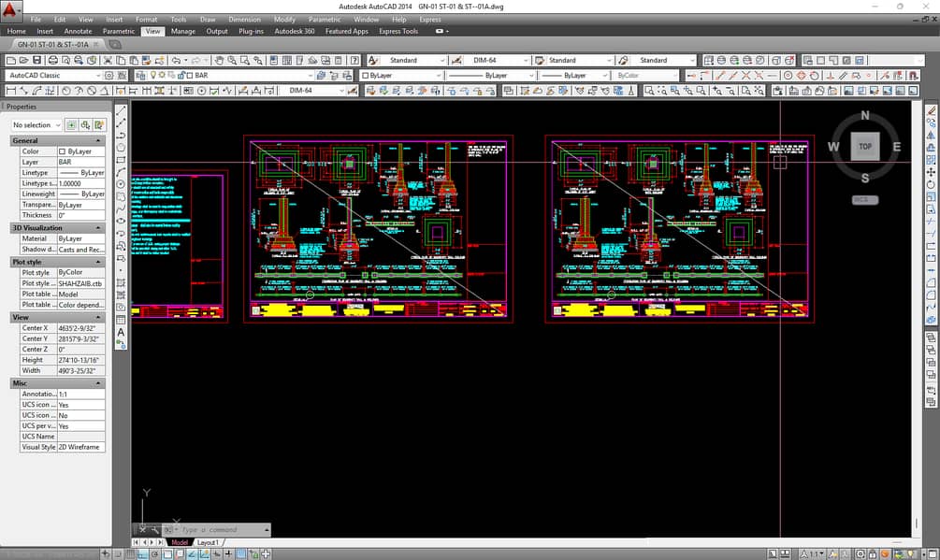Open the Standard text style dropdown
Viewport: 940px width, 560px height.
coord(442,61)
